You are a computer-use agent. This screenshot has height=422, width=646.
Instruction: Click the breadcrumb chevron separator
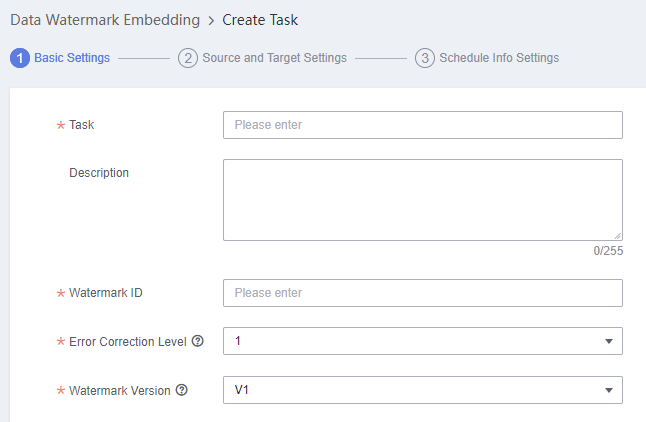pyautogui.click(x=211, y=21)
